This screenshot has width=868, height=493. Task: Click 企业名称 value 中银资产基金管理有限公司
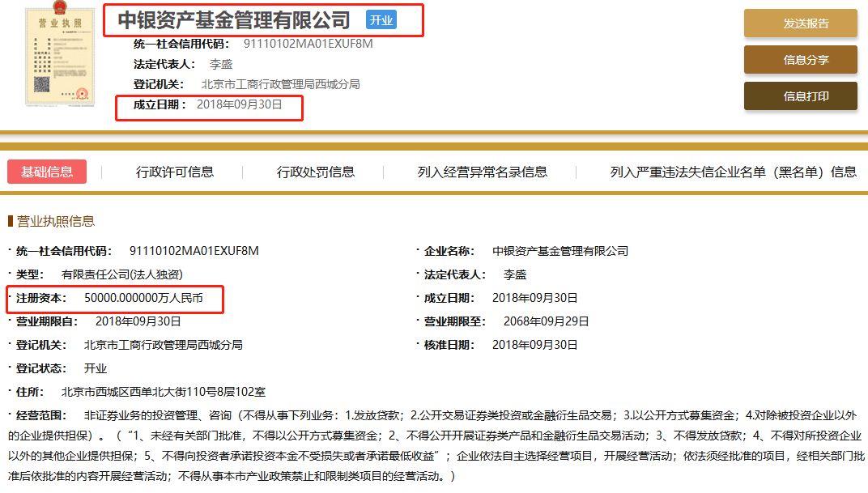point(560,251)
